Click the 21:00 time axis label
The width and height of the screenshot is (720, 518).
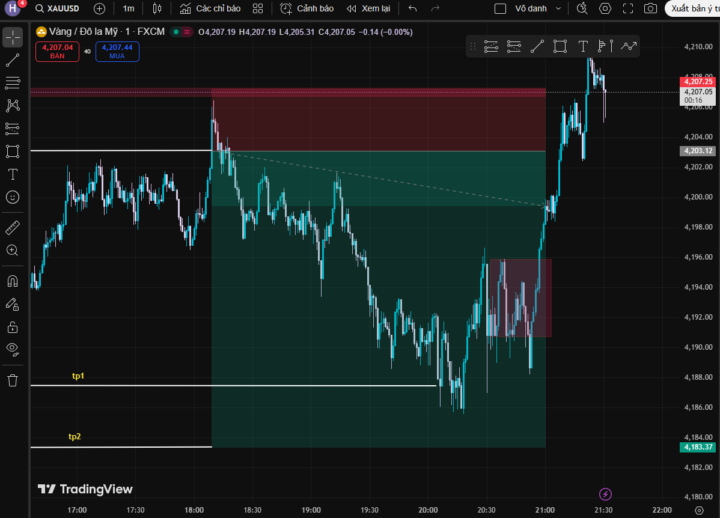(545, 510)
